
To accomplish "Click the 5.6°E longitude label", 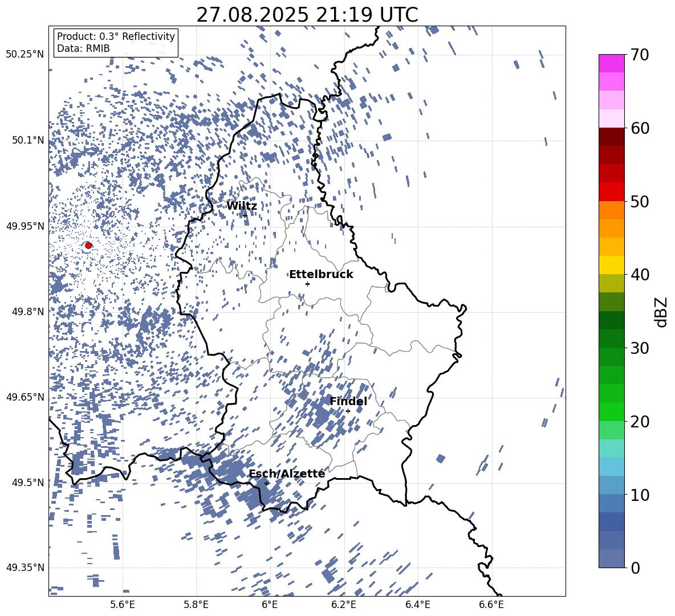I will point(122,605).
